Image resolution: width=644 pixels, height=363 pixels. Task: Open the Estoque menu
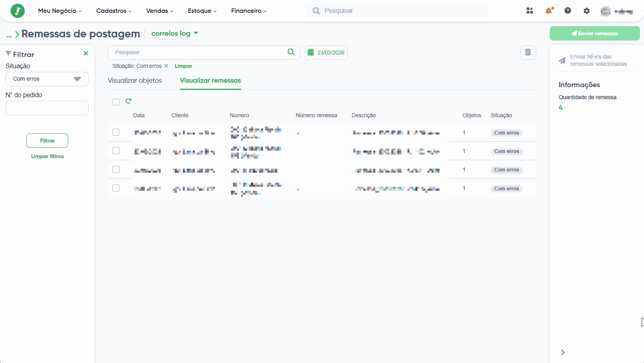[x=202, y=11]
